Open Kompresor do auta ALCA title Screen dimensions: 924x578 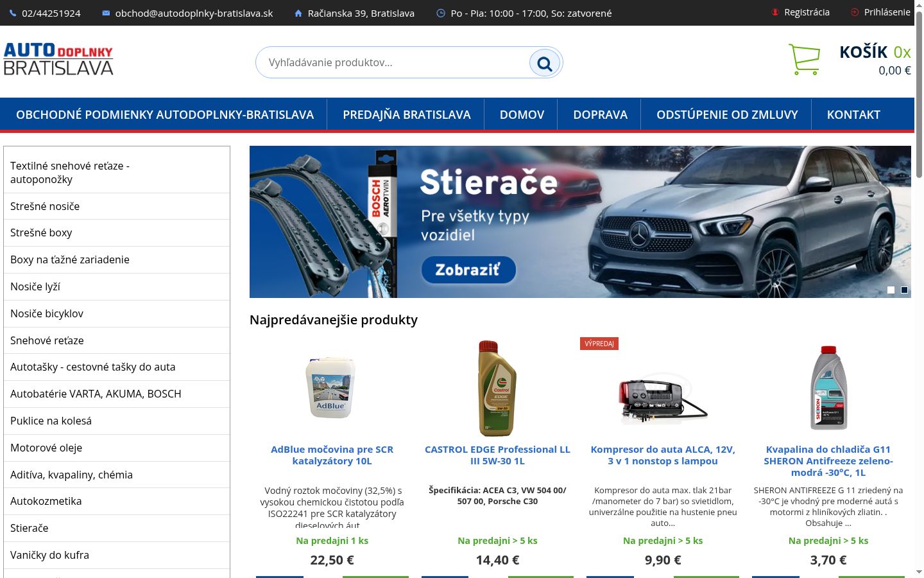tap(663, 455)
